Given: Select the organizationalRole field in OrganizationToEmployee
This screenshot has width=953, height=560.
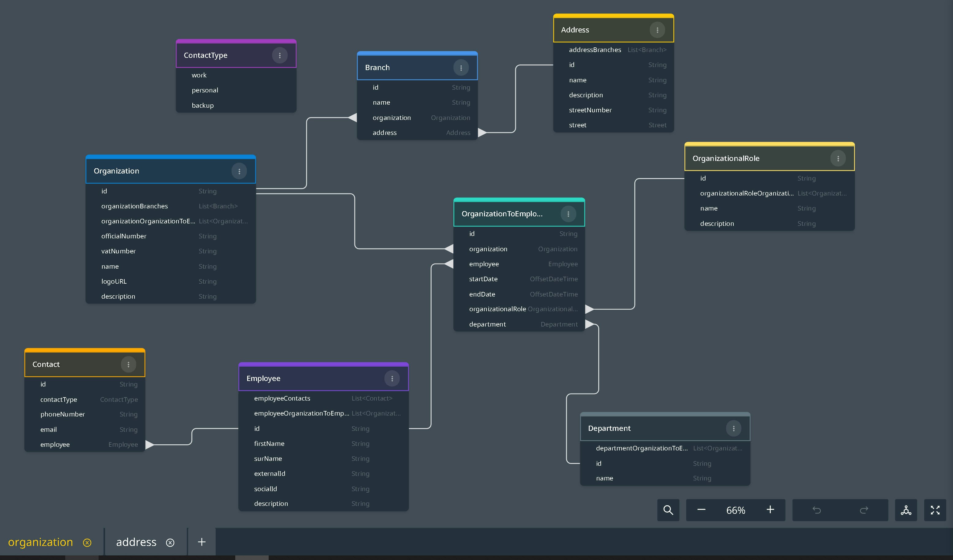Looking at the screenshot, I should [x=497, y=309].
